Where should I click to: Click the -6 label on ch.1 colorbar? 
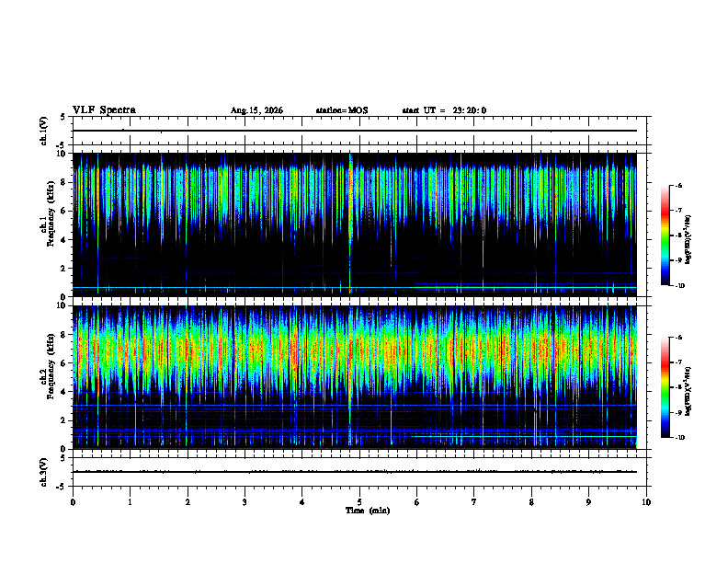click(678, 185)
